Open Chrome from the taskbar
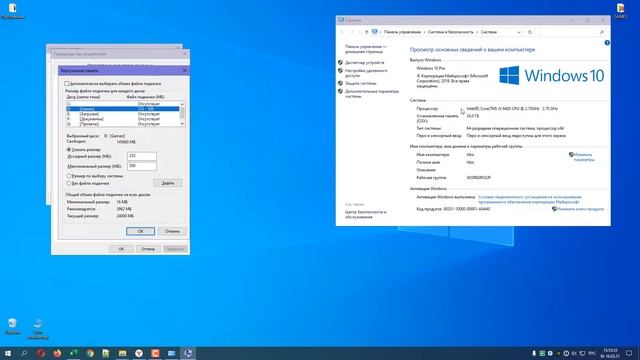This screenshot has height=360, width=640. [90, 353]
